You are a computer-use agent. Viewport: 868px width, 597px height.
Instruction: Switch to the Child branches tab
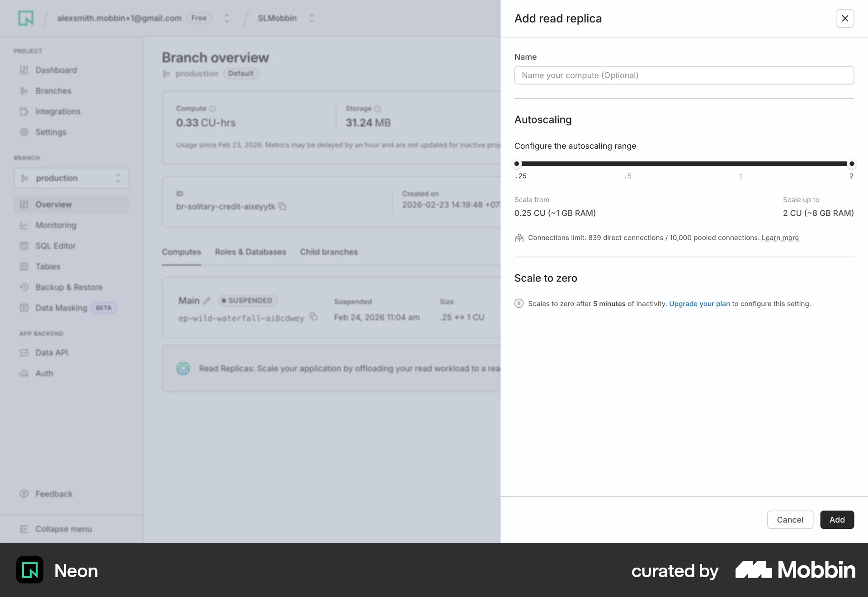tap(329, 252)
